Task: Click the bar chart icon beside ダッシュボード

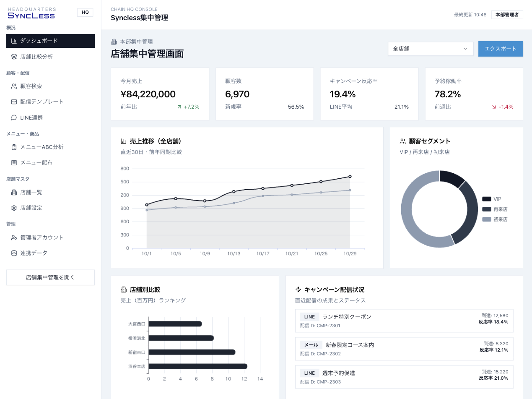Action: [14, 41]
